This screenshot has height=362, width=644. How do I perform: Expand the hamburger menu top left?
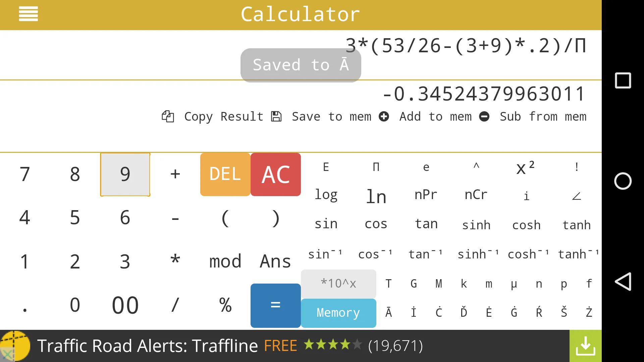pyautogui.click(x=28, y=14)
